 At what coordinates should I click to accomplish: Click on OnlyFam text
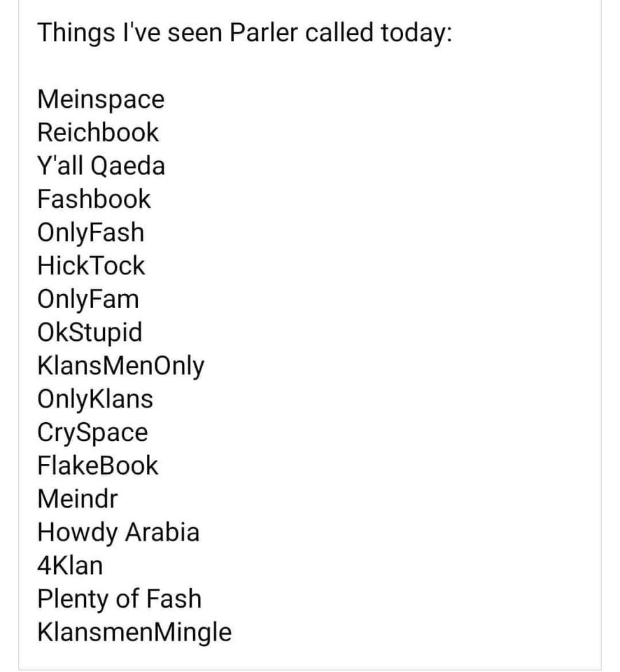click(x=88, y=299)
